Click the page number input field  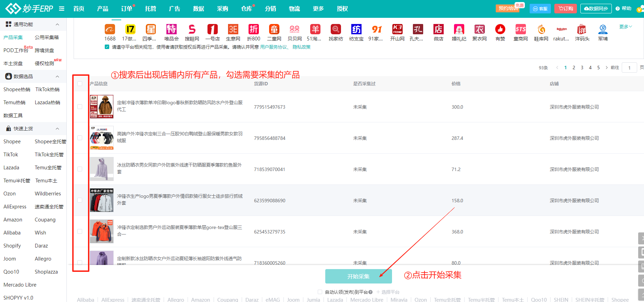629,68
